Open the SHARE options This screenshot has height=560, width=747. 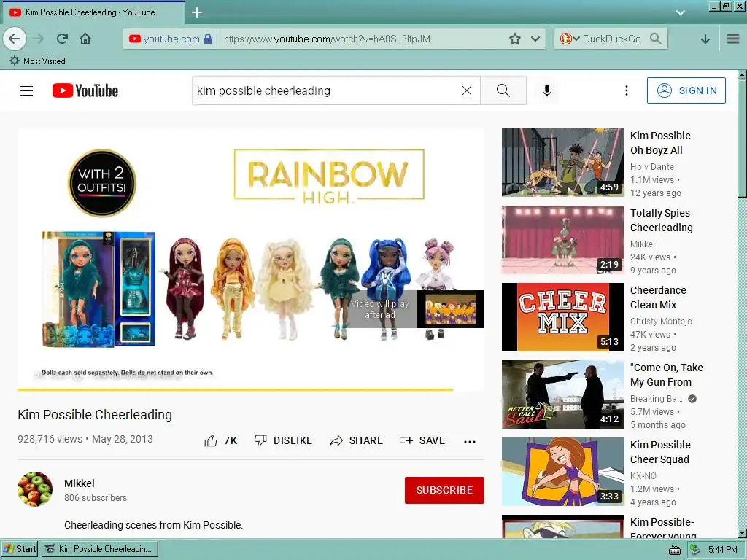tap(356, 441)
